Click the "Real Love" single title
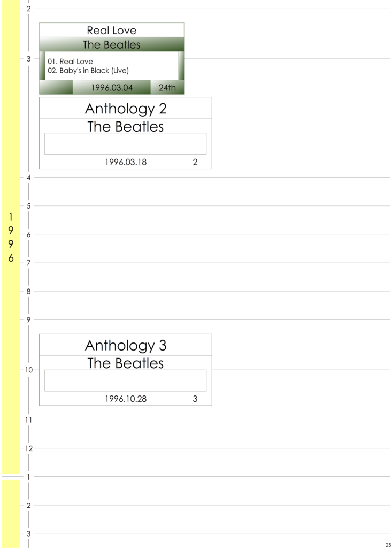392x548 pixels. coord(111,31)
